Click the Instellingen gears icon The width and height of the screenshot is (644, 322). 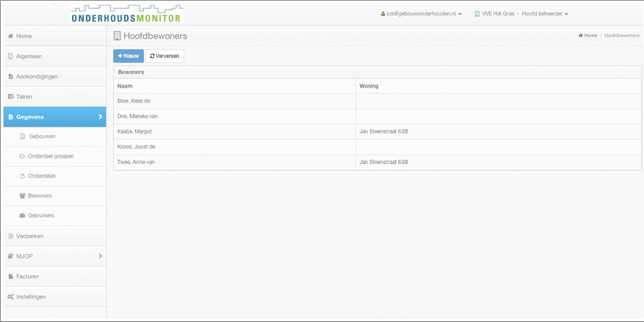(11, 297)
